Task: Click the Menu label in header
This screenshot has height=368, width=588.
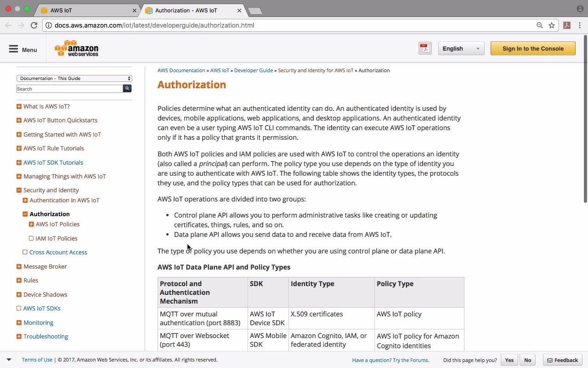Action: [29, 50]
